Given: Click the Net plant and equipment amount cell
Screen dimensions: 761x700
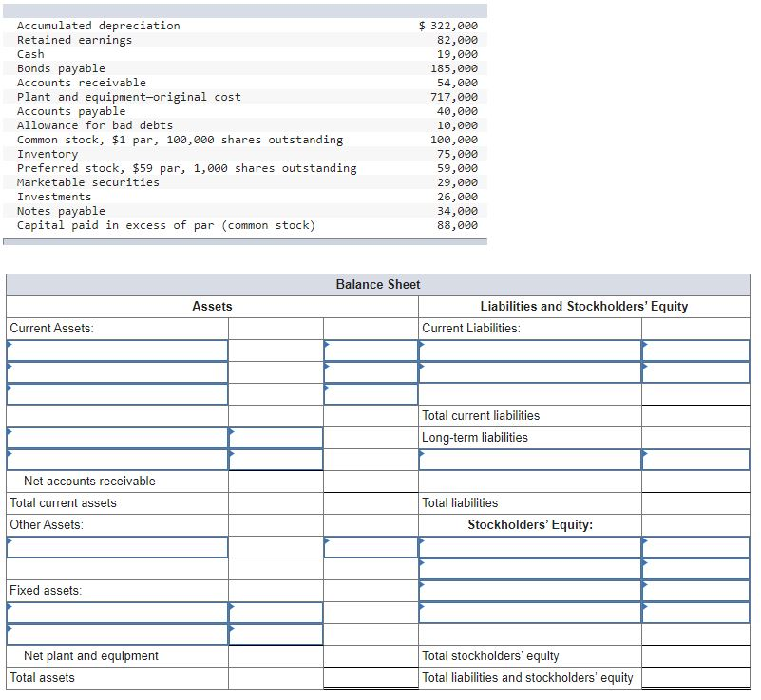Looking at the screenshot, I should pyautogui.click(x=371, y=656).
